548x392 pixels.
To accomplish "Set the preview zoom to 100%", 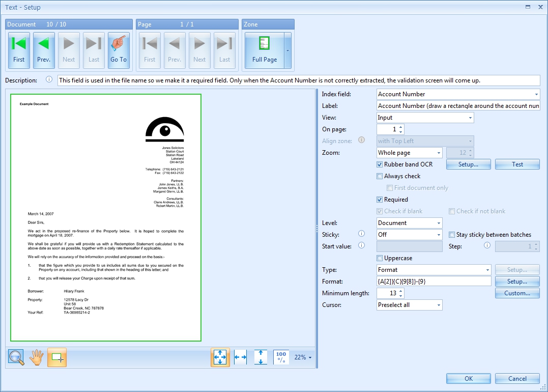I will coord(281,357).
